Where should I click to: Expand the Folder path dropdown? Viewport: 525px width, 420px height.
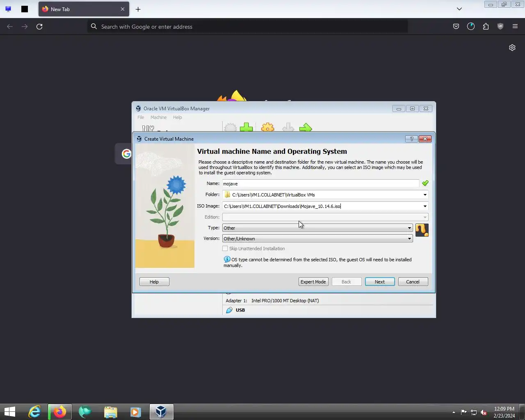[x=425, y=195]
